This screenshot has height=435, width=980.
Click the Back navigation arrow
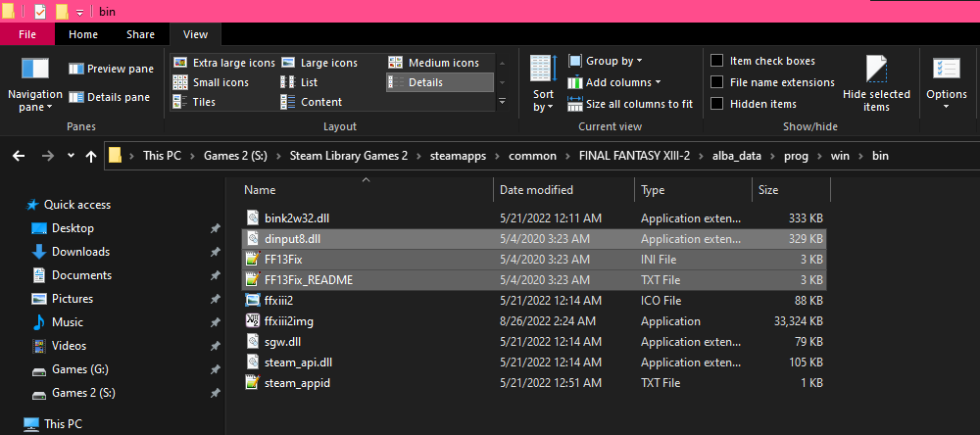(x=20, y=156)
